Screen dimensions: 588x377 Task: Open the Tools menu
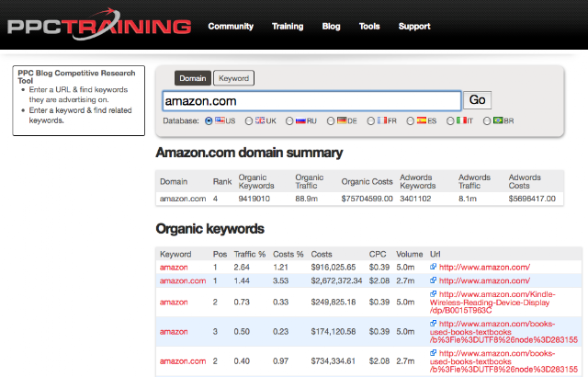click(369, 27)
